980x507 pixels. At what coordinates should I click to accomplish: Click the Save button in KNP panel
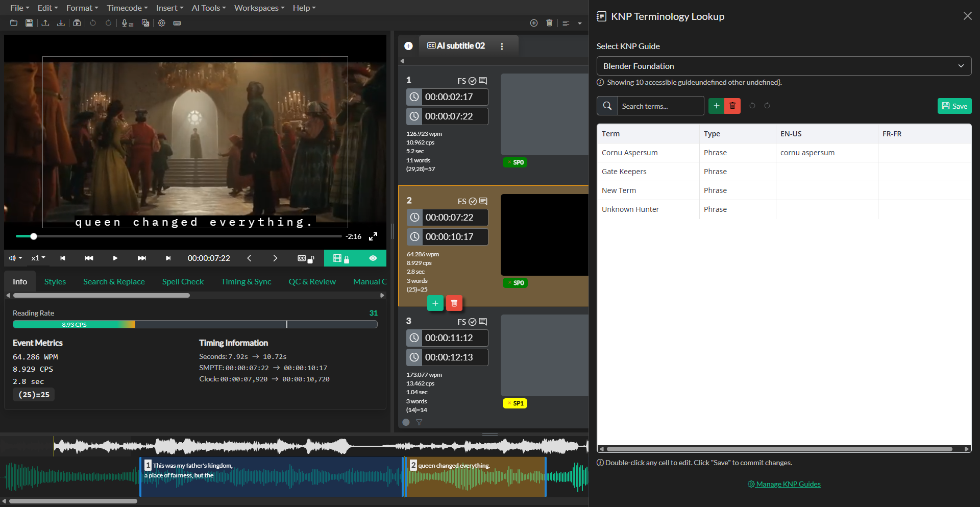954,106
